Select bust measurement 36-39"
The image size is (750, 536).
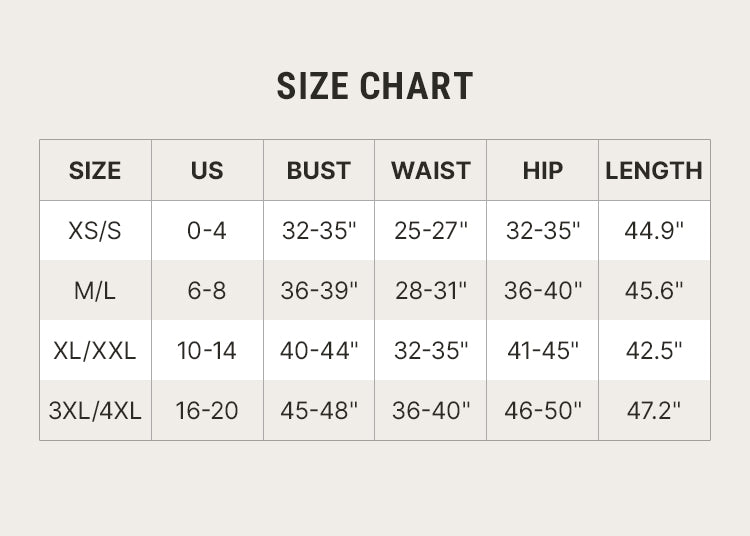[x=319, y=291]
